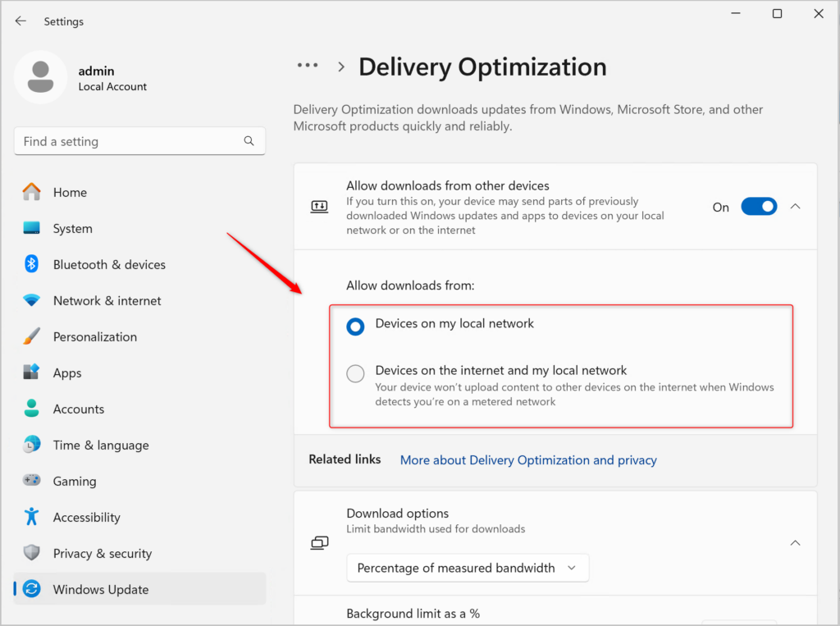The image size is (840, 626).
Task: Click the Apps icon in sidebar
Action: point(32,372)
